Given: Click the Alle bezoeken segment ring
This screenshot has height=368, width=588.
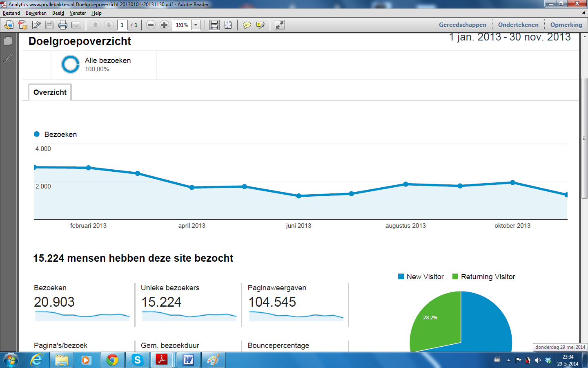Looking at the screenshot, I should 70,64.
